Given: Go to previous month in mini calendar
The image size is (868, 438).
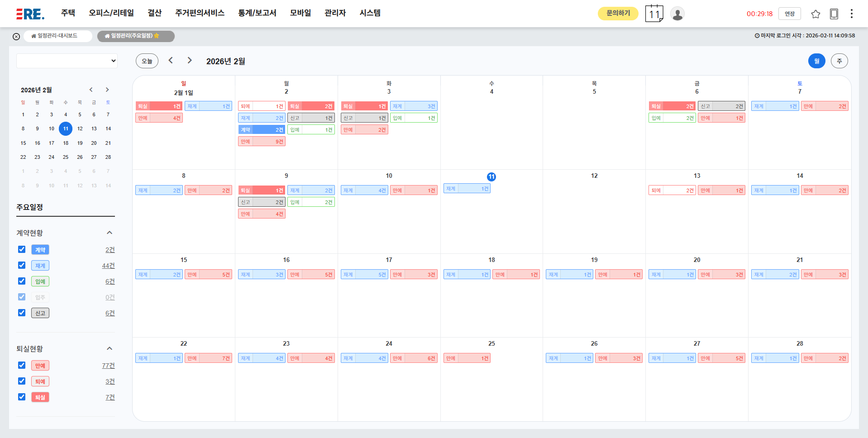Looking at the screenshot, I should (x=91, y=90).
